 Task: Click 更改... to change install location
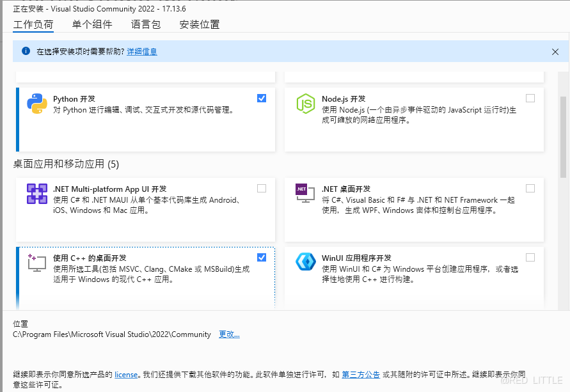pyautogui.click(x=229, y=334)
